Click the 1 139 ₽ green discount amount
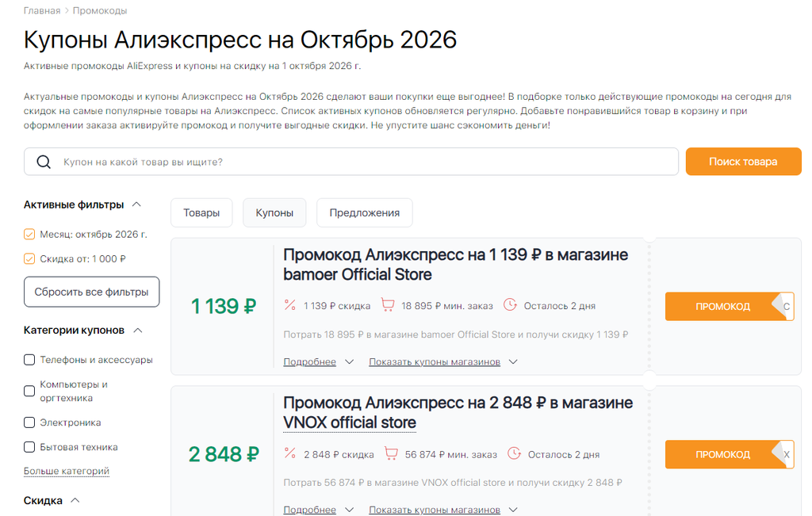This screenshot has width=812, height=516. click(223, 306)
